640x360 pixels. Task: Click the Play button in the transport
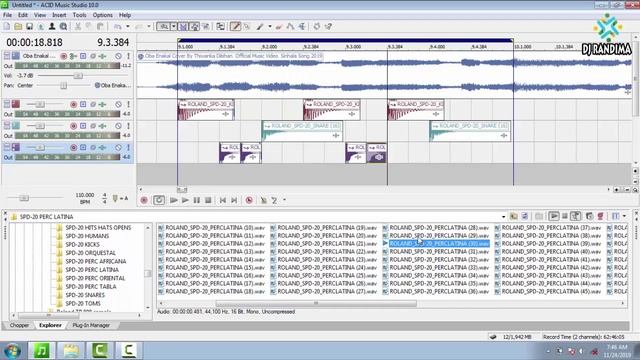pyautogui.click(x=185, y=200)
